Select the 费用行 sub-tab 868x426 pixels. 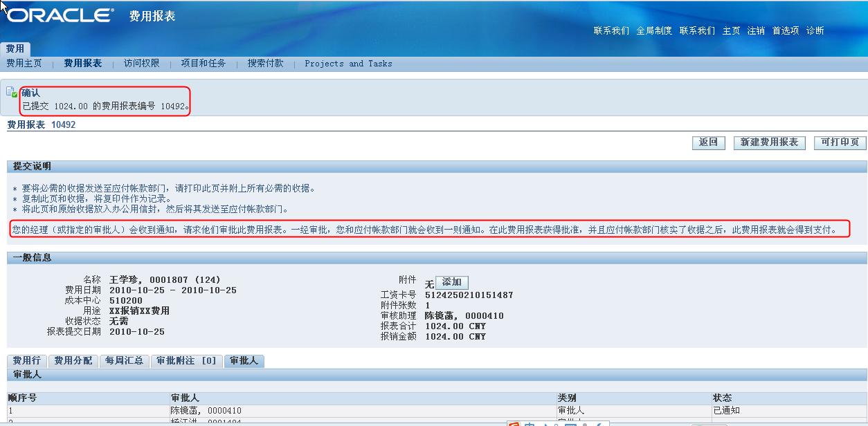coord(26,360)
